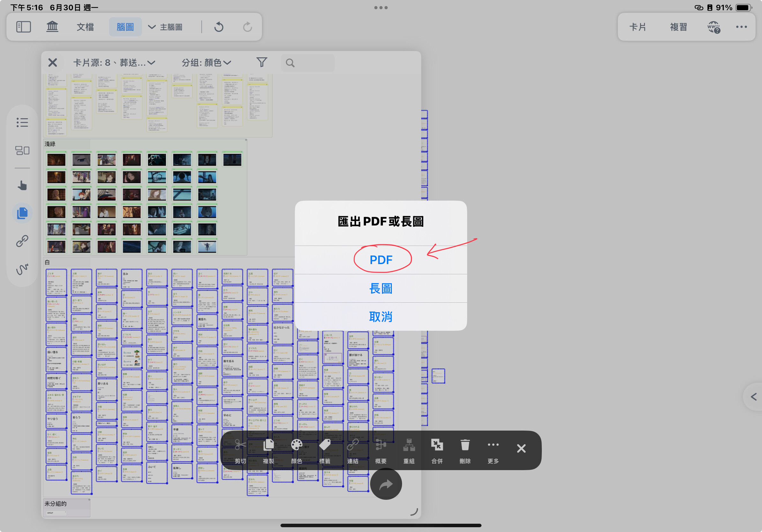Open the outline list icon
This screenshot has width=762, height=532.
(22, 122)
